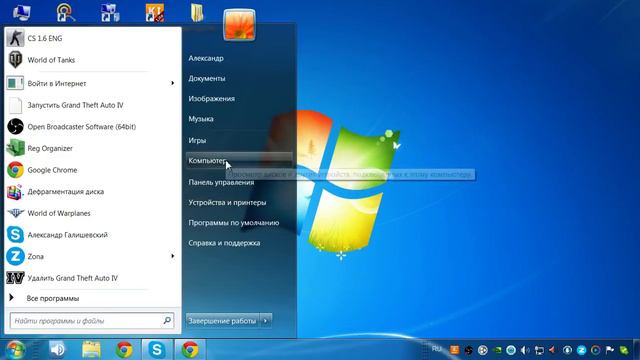
Task: Open Open Broadcaster Software (64bit)
Action: 93,127
